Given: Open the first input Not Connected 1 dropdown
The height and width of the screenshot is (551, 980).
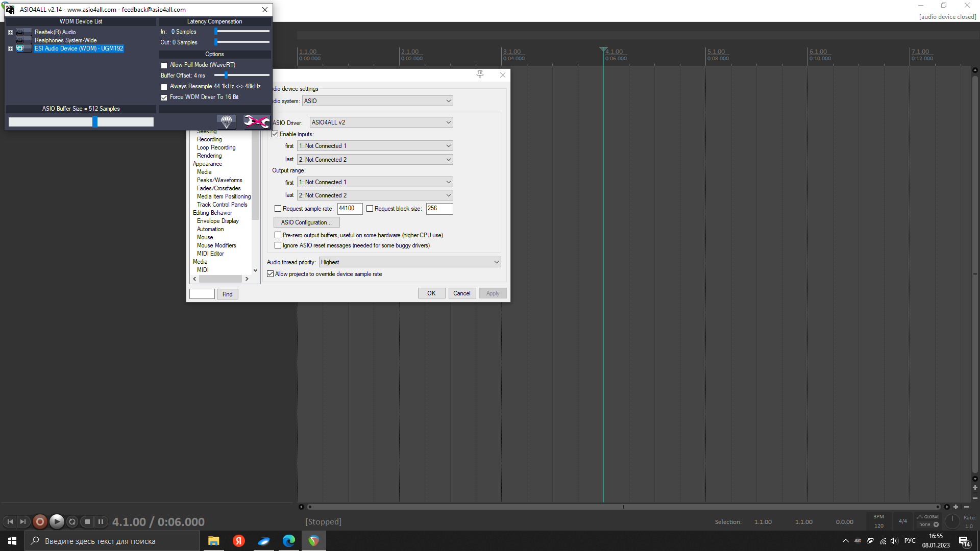Looking at the screenshot, I should click(x=375, y=146).
